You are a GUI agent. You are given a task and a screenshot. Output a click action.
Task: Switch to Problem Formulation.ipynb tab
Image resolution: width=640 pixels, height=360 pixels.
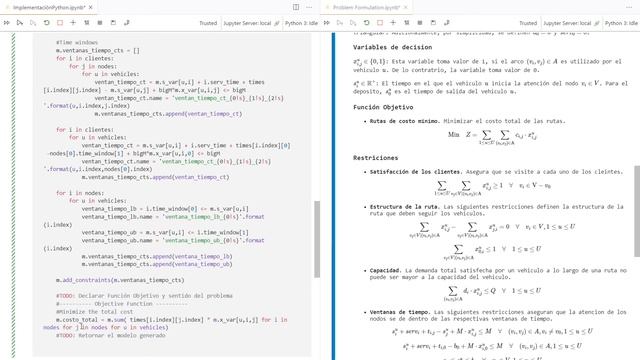pos(366,7)
